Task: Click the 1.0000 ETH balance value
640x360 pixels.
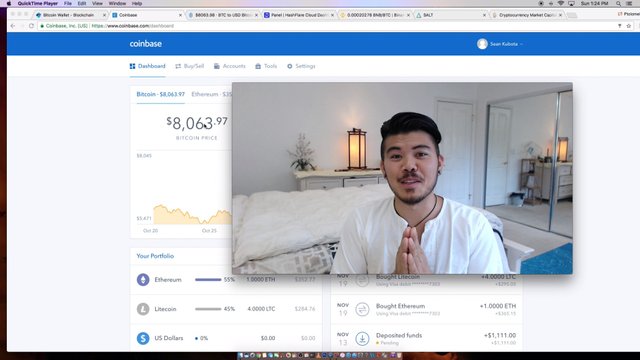Action: [x=261, y=280]
